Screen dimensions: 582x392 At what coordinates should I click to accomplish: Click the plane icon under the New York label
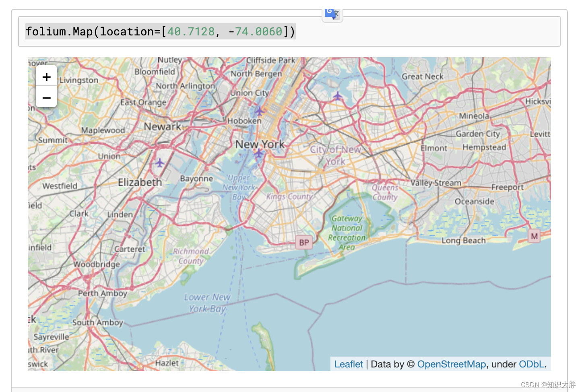(258, 153)
